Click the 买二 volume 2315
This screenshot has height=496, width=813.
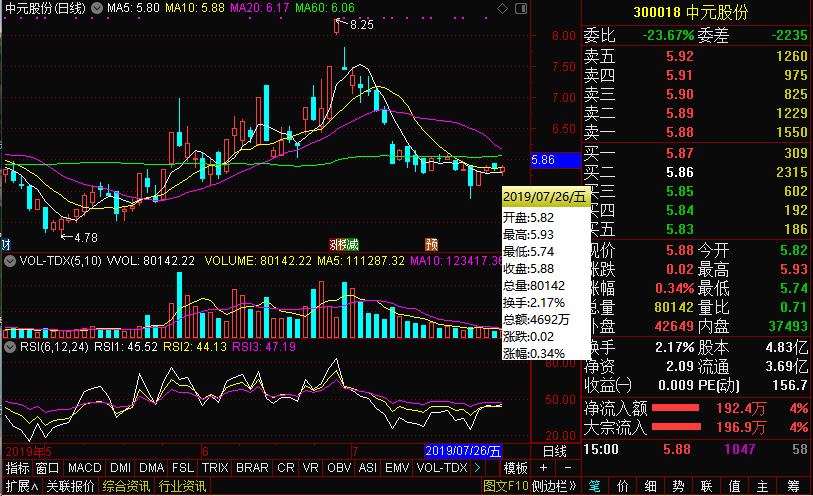click(x=792, y=172)
